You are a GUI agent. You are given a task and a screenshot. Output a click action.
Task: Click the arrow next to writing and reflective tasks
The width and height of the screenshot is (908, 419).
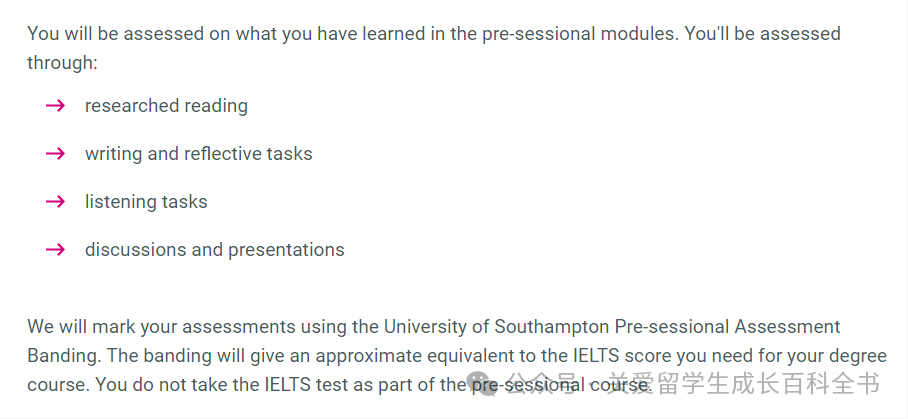coord(56,153)
